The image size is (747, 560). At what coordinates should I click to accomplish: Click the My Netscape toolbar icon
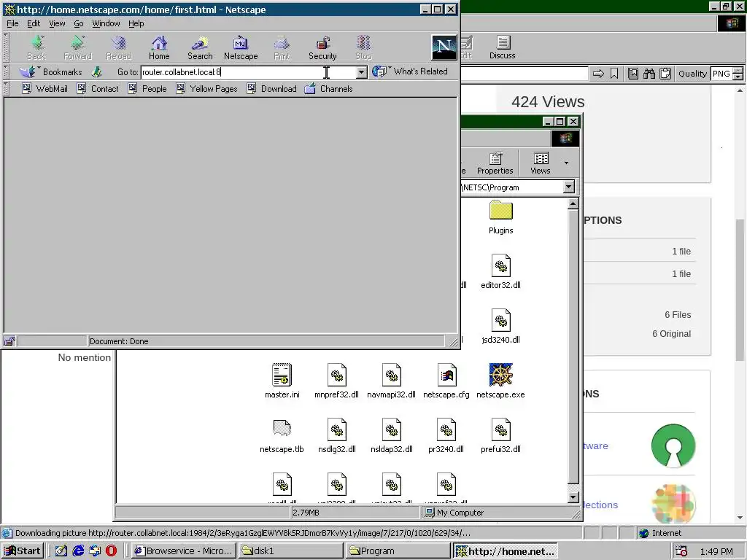click(x=241, y=48)
